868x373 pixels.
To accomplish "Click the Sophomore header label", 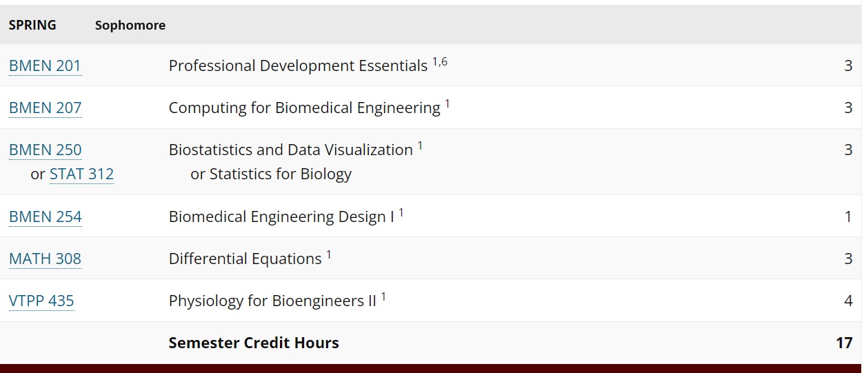I will [130, 26].
